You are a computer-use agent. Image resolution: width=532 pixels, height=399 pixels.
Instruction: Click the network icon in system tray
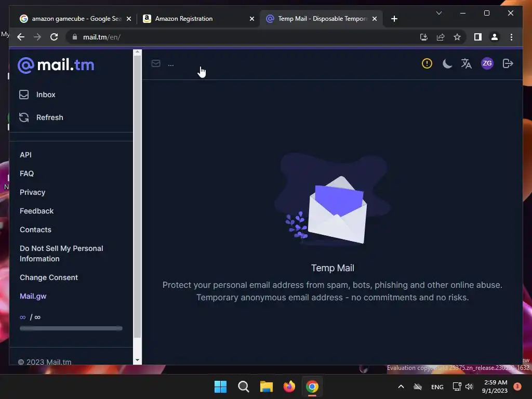point(457,387)
